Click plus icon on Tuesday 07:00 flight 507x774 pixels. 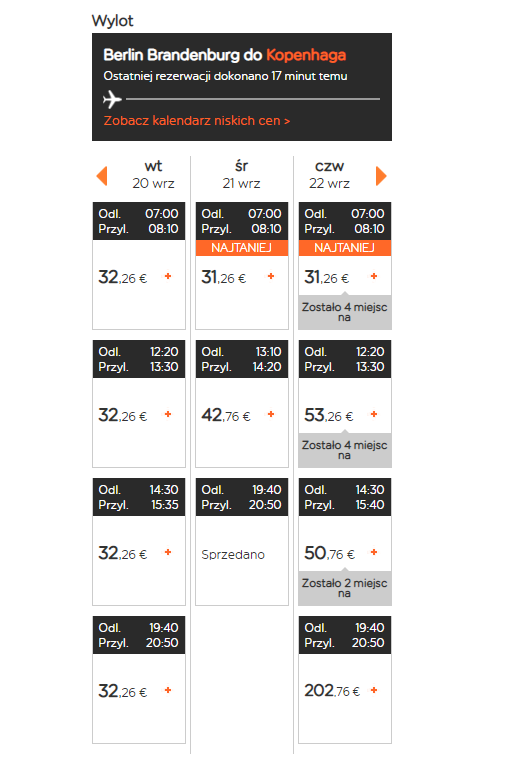[x=168, y=276]
